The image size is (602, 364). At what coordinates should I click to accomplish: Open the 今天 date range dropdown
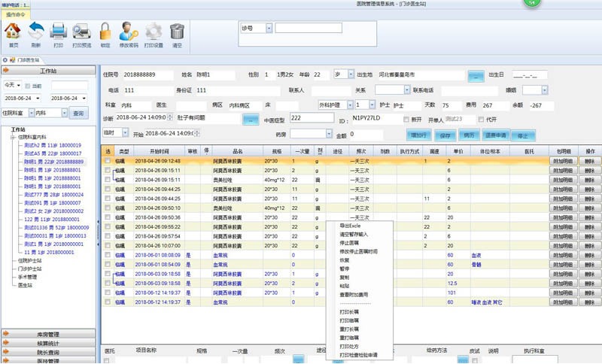(x=19, y=85)
